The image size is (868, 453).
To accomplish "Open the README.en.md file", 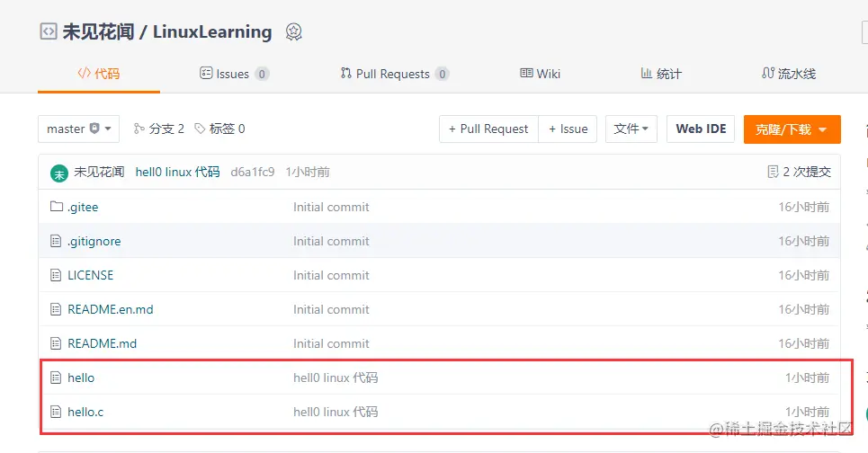I will click(x=110, y=309).
